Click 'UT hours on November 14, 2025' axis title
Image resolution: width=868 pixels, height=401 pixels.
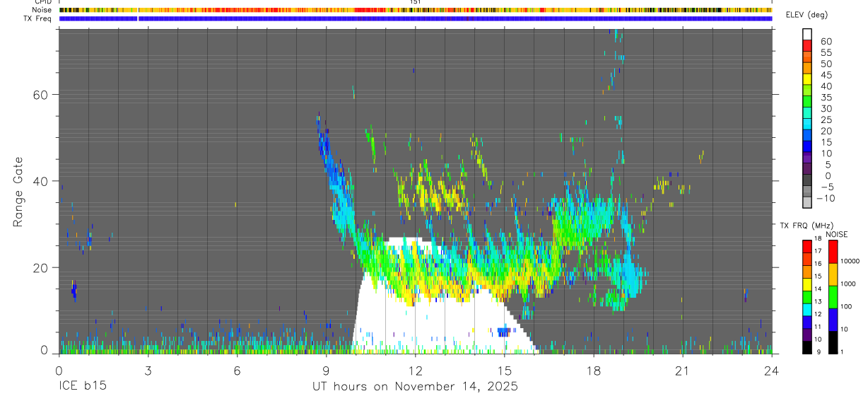(x=416, y=387)
